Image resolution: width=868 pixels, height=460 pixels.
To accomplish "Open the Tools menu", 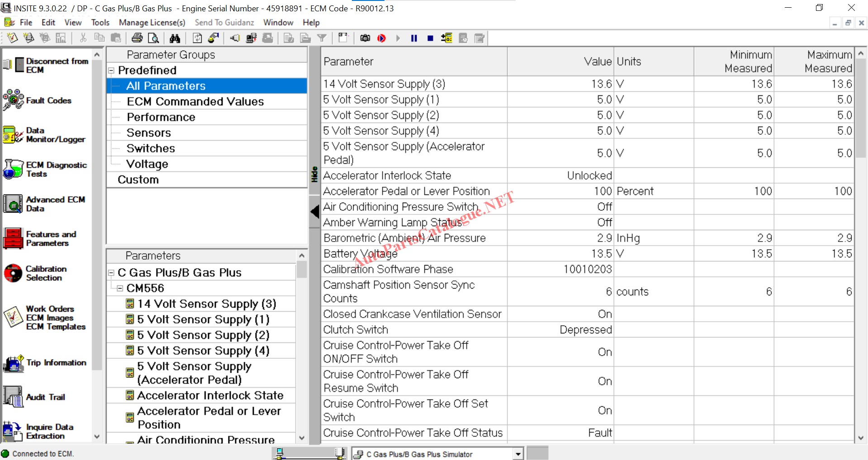I will point(100,22).
